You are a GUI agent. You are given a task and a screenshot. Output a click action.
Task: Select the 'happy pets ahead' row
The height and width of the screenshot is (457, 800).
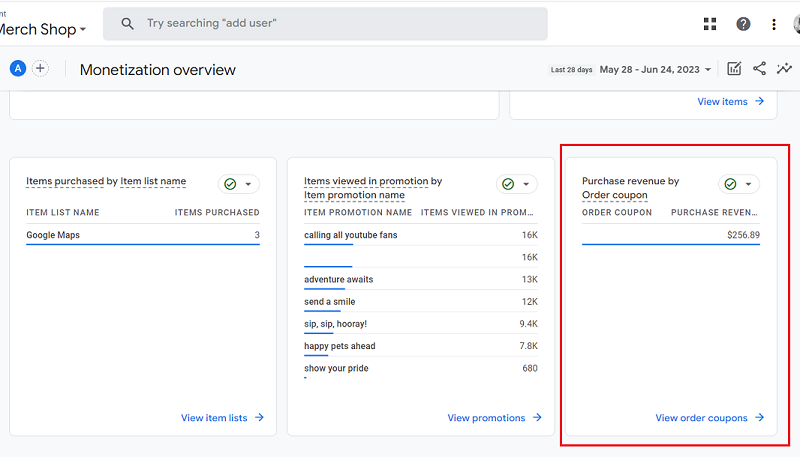[420, 346]
